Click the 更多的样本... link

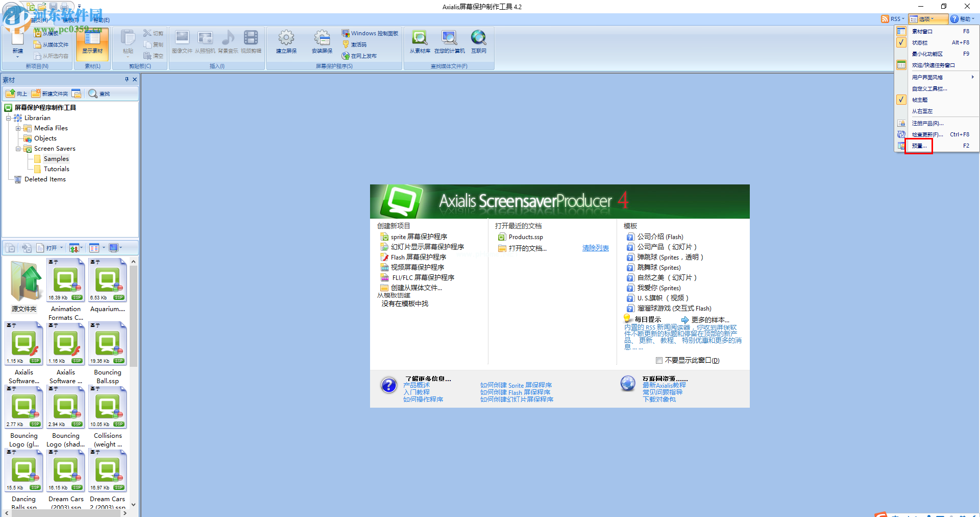(710, 320)
